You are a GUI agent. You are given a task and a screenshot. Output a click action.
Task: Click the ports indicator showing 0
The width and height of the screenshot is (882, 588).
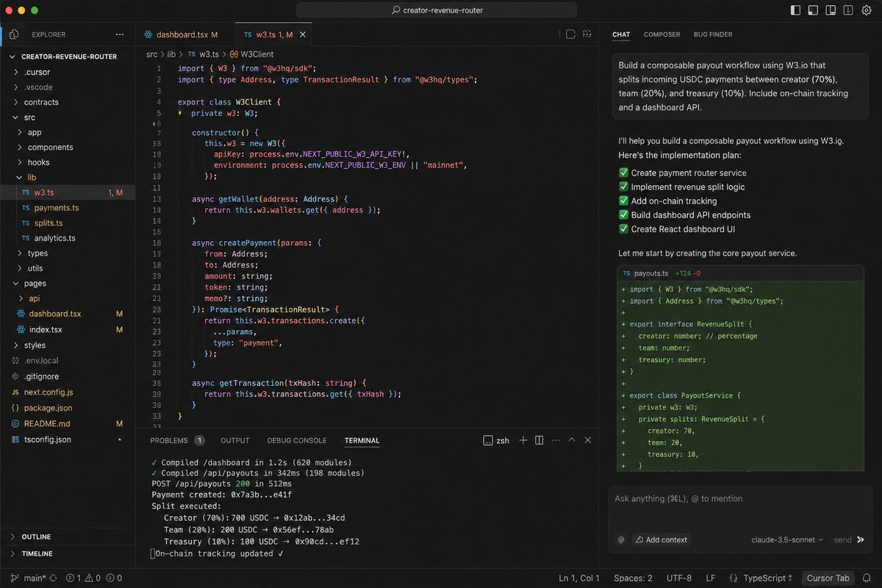115,578
